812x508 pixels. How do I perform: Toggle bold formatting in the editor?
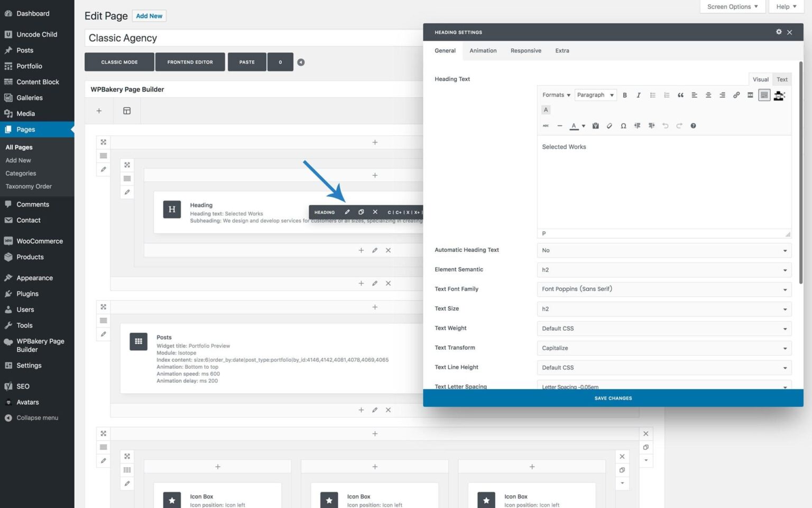click(625, 95)
